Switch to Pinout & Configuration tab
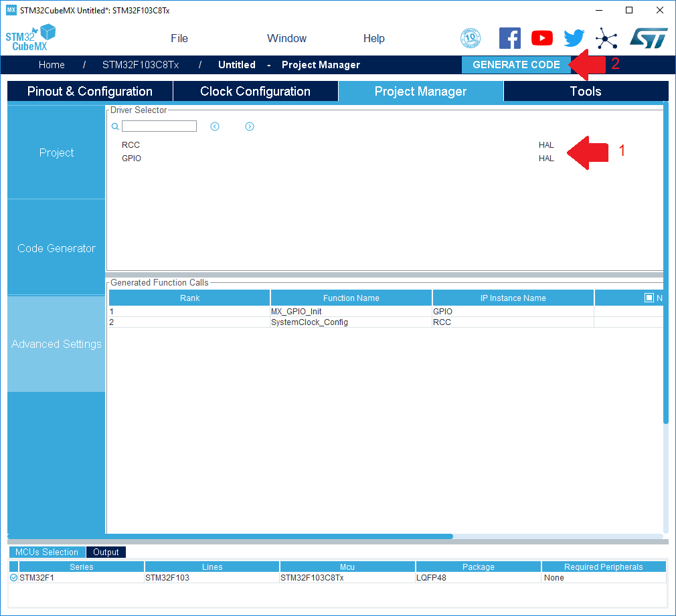 [90, 92]
